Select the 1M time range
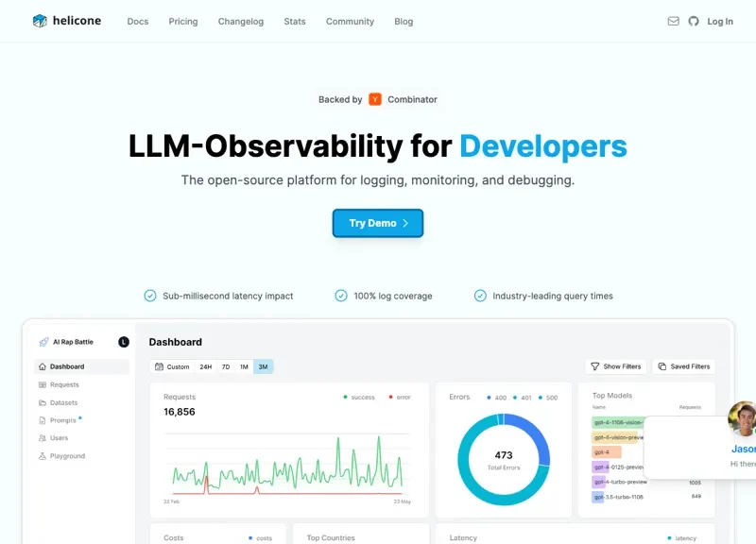 coord(244,366)
